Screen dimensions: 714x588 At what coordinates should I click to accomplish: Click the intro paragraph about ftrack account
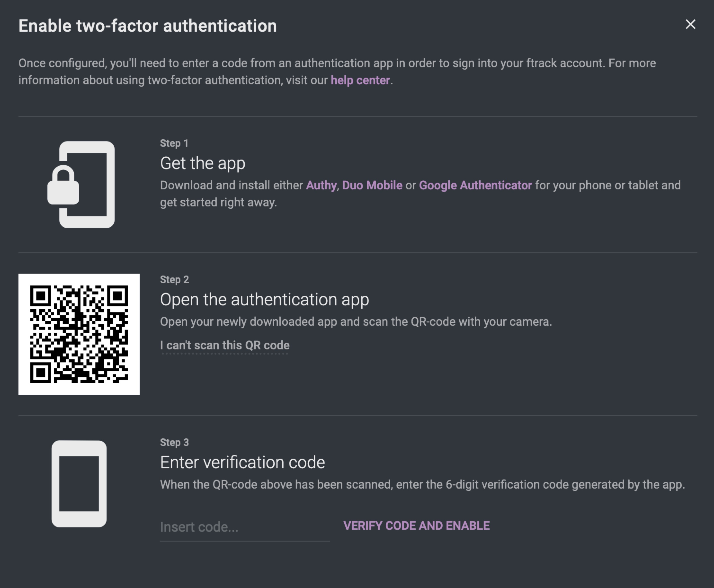[337, 64]
